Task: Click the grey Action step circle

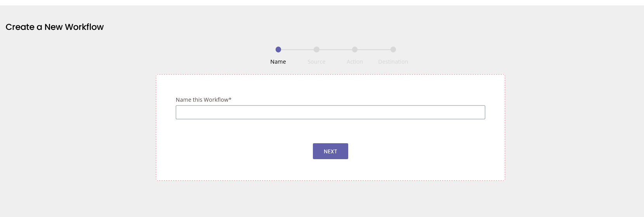Action: pos(355,49)
